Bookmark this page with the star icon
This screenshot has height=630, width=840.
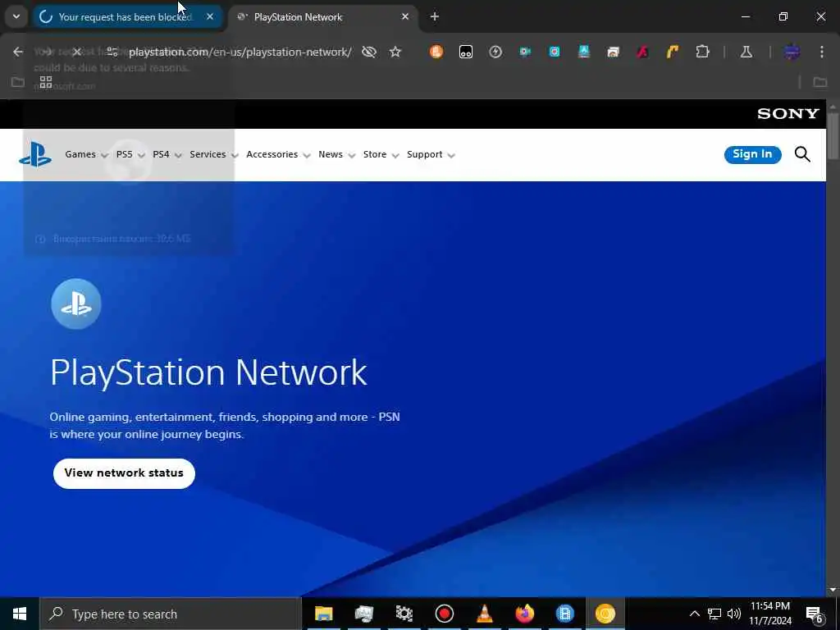(x=395, y=52)
